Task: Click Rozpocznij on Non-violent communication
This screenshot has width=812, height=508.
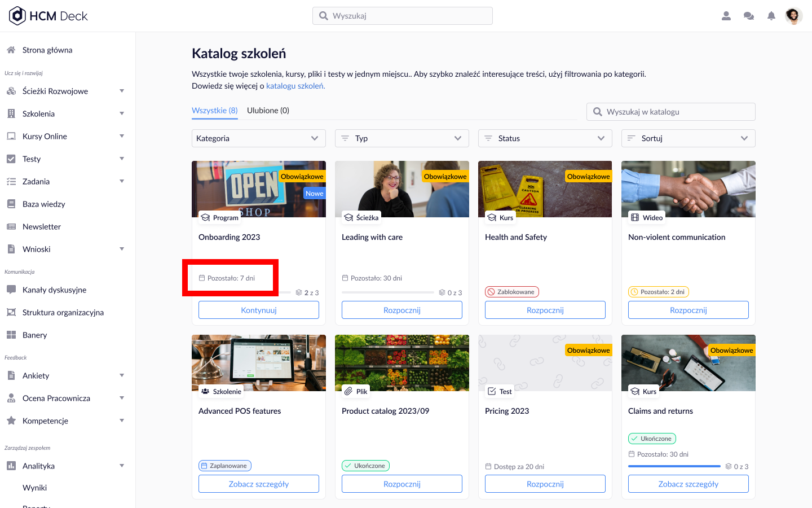Action: click(x=689, y=310)
